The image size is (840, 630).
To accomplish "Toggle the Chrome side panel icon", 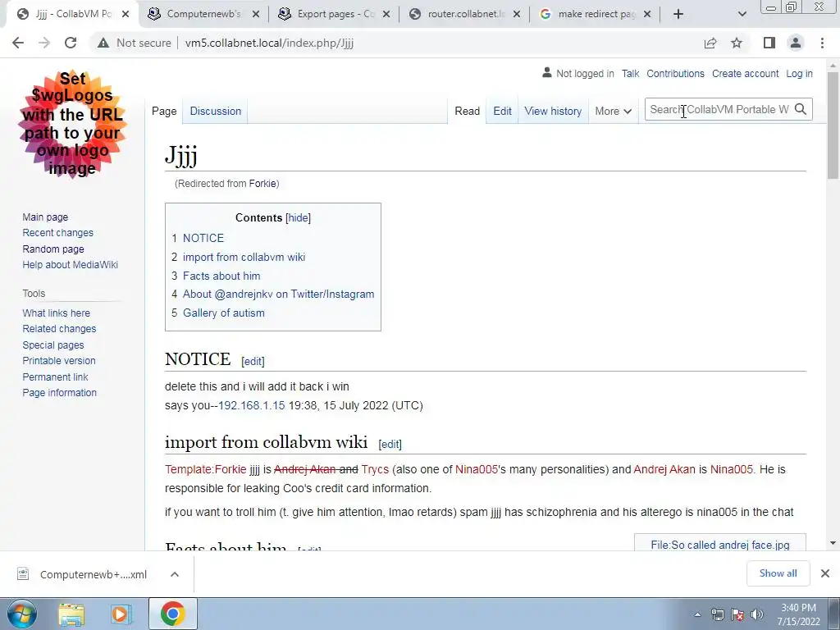I will coord(769,43).
